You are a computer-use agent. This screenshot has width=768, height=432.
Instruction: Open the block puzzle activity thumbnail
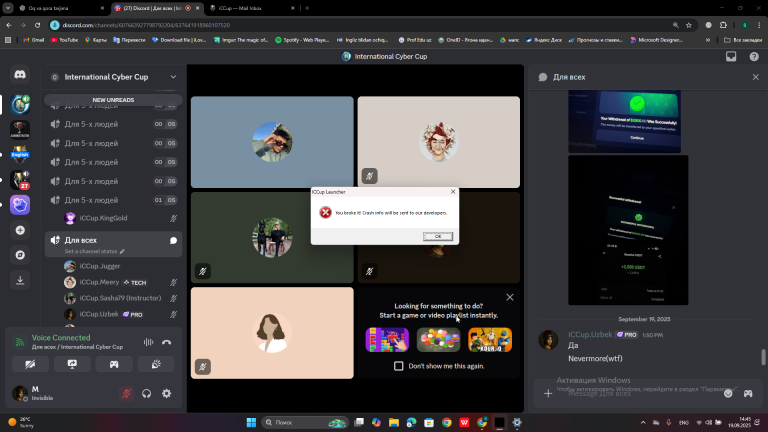tap(387, 340)
